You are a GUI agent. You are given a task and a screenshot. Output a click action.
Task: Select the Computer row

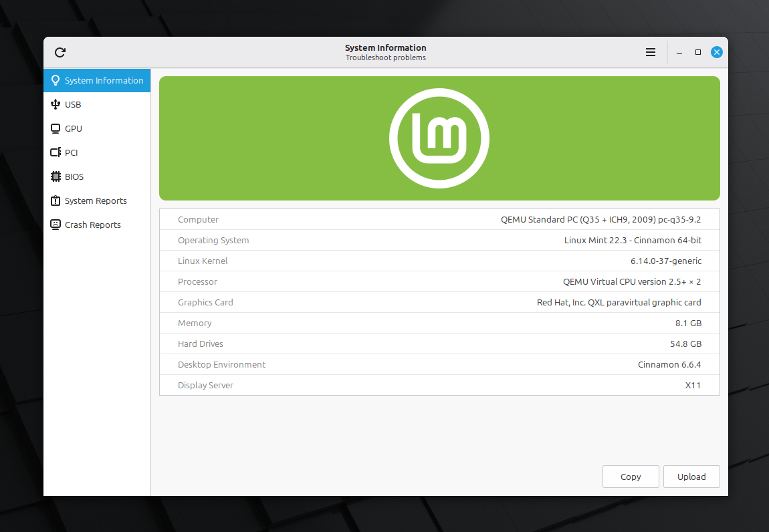point(439,219)
